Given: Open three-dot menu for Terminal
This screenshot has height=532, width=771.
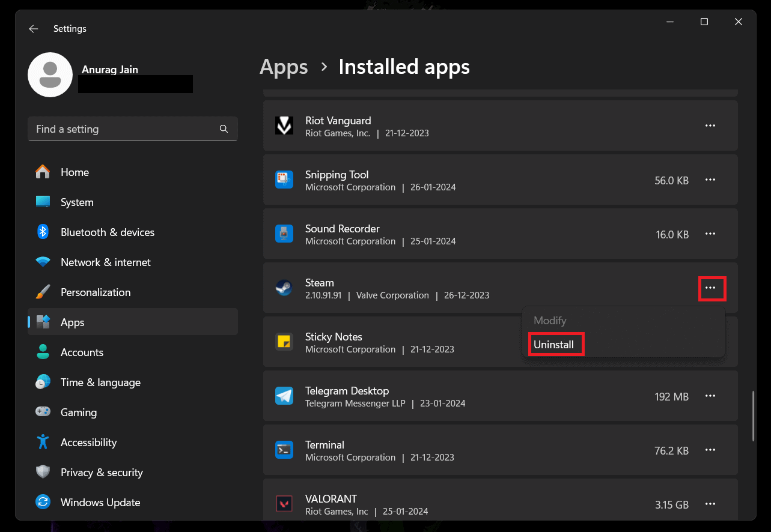Looking at the screenshot, I should click(710, 450).
